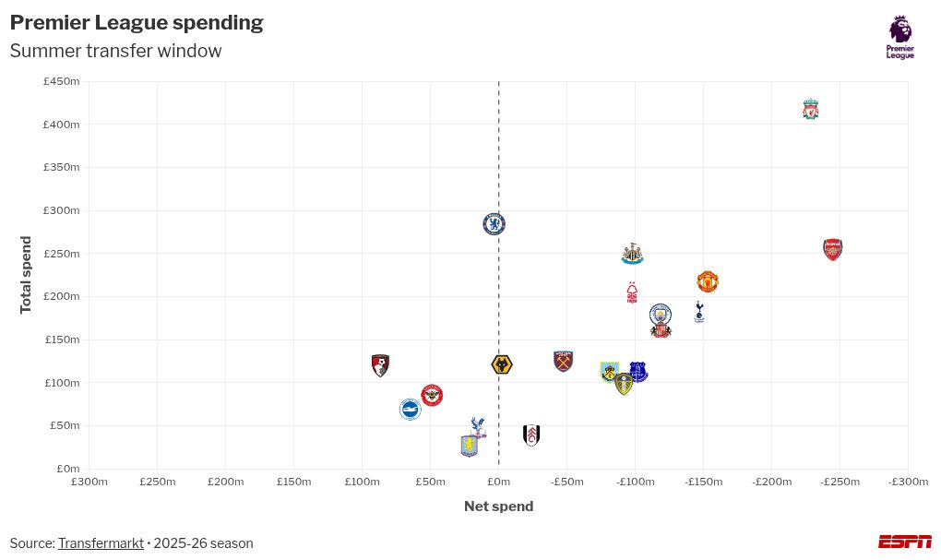Click the Arsenal crest marker

[832, 249]
